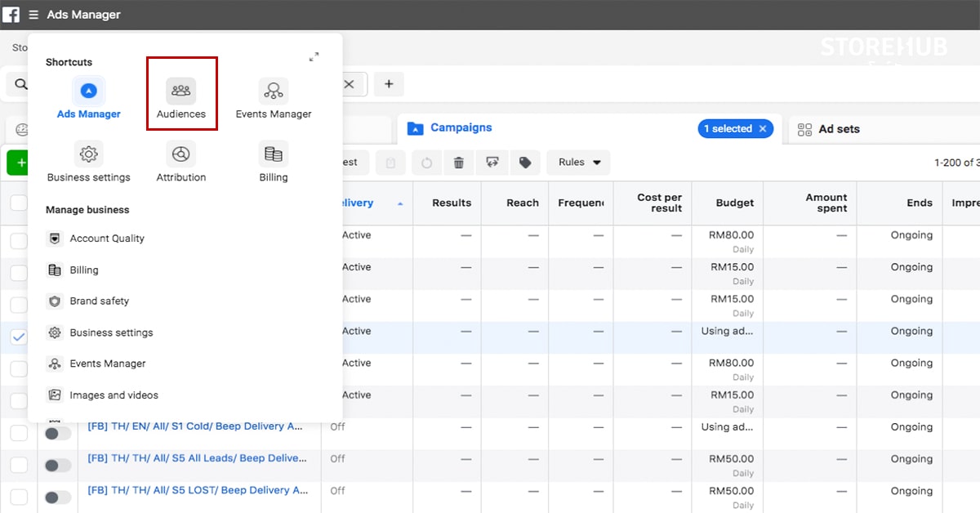This screenshot has width=980, height=513.
Task: Toggle on the S5 All Leads campaign
Action: 58,465
